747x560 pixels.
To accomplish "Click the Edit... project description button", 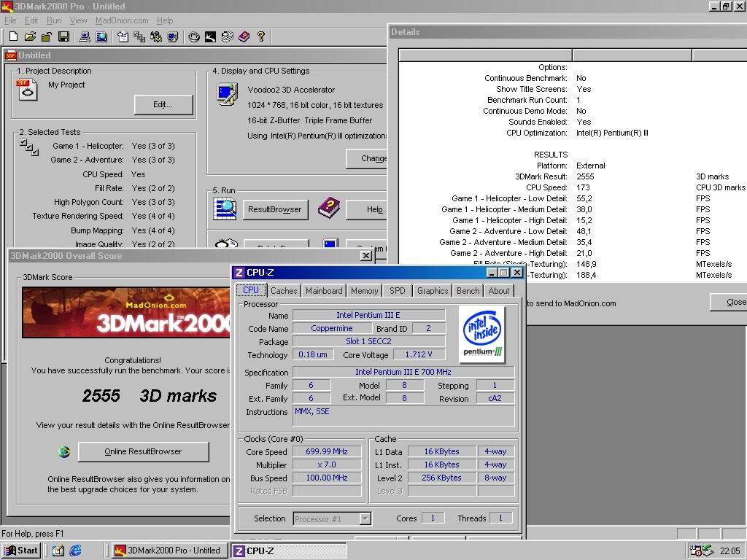I will (x=163, y=105).
